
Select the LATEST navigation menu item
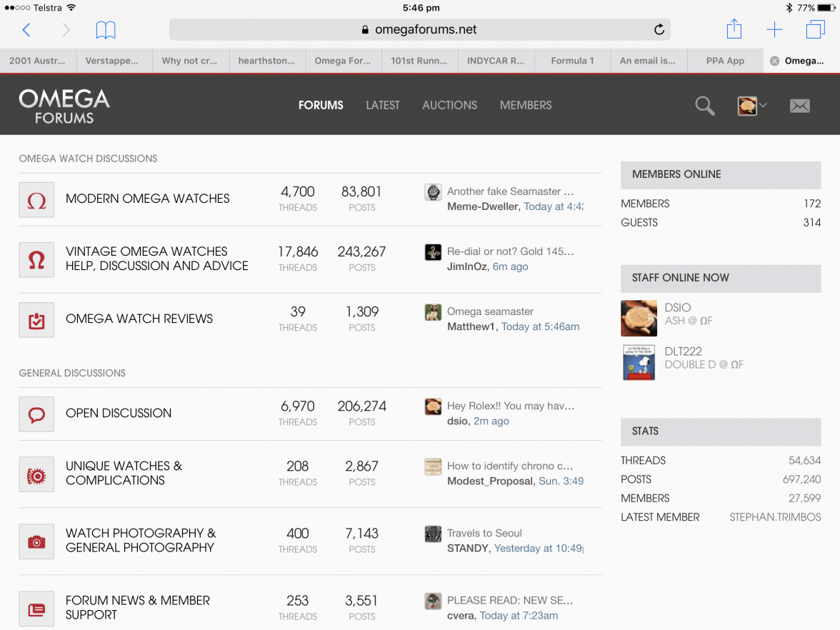pyautogui.click(x=382, y=105)
